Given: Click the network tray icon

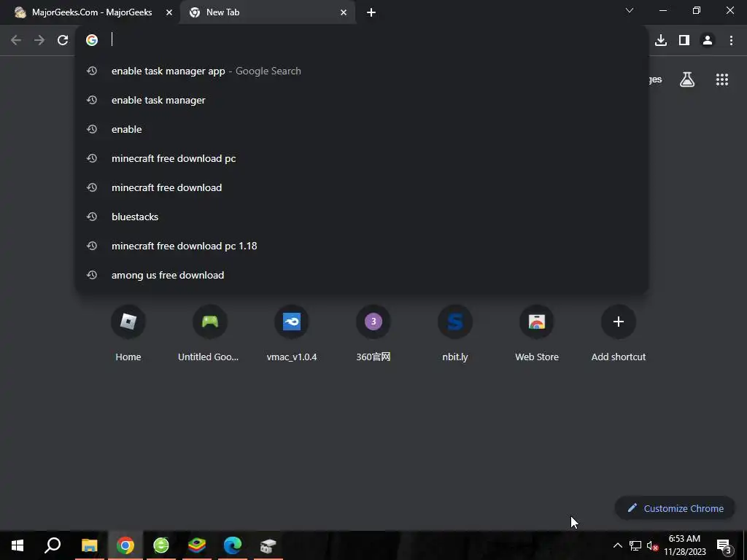Looking at the screenshot, I should (x=635, y=545).
